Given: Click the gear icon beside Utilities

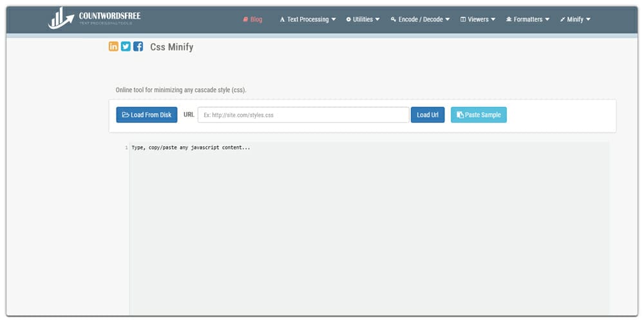Looking at the screenshot, I should (x=348, y=19).
